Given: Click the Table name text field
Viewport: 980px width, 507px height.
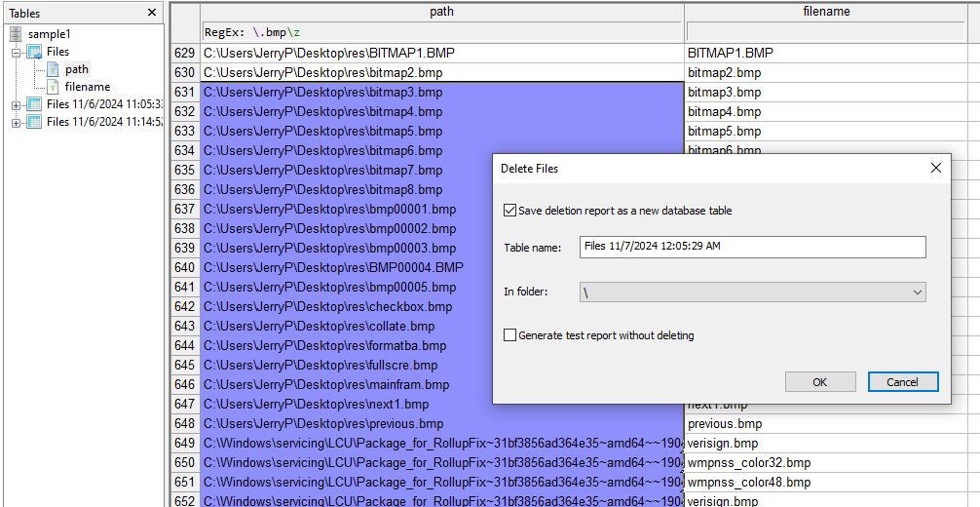Looking at the screenshot, I should point(752,247).
